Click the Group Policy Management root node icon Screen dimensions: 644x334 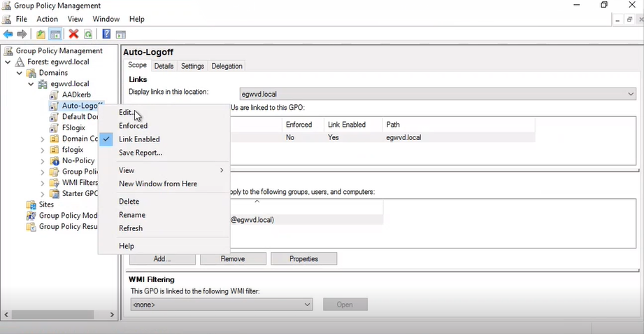pyautogui.click(x=8, y=51)
